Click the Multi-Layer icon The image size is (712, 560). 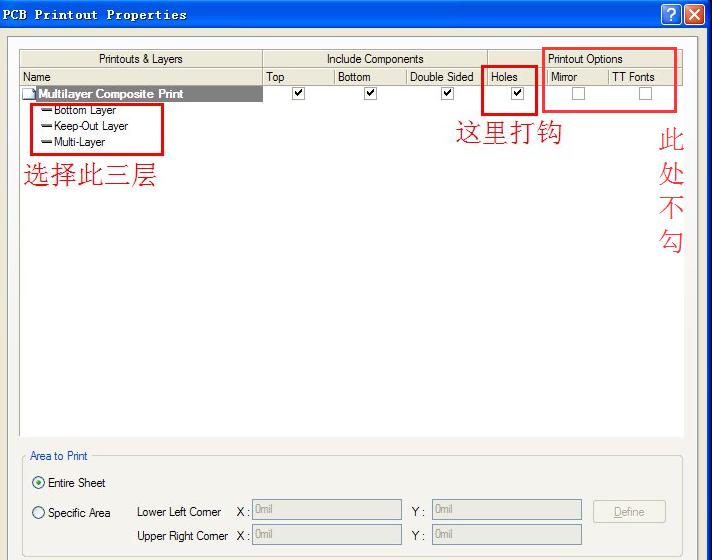tap(46, 143)
